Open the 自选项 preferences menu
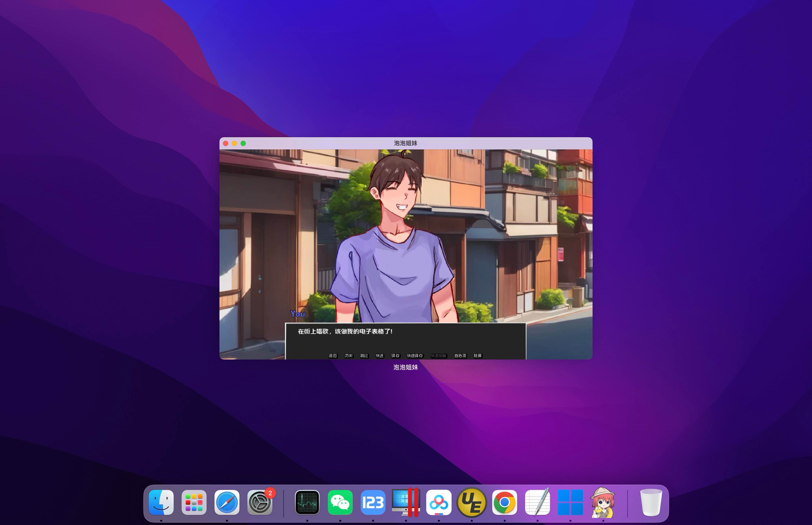 tap(460, 356)
